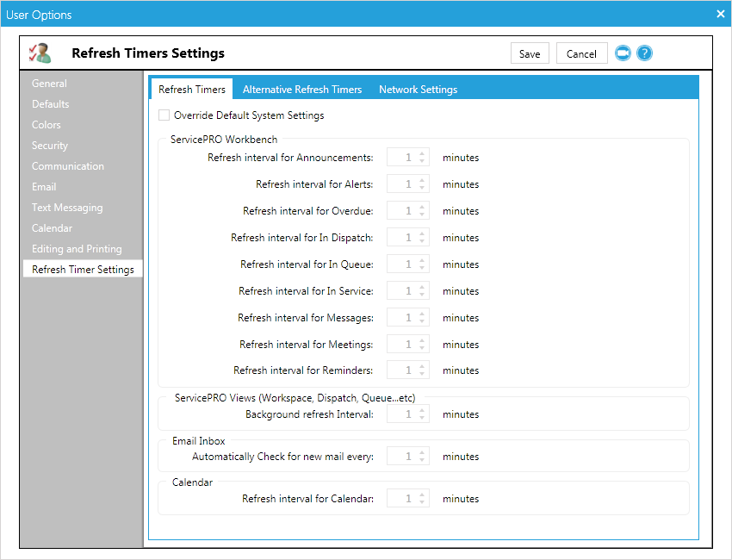Click the video camera help icon
Image resolution: width=732 pixels, height=560 pixels.
pyautogui.click(x=623, y=53)
